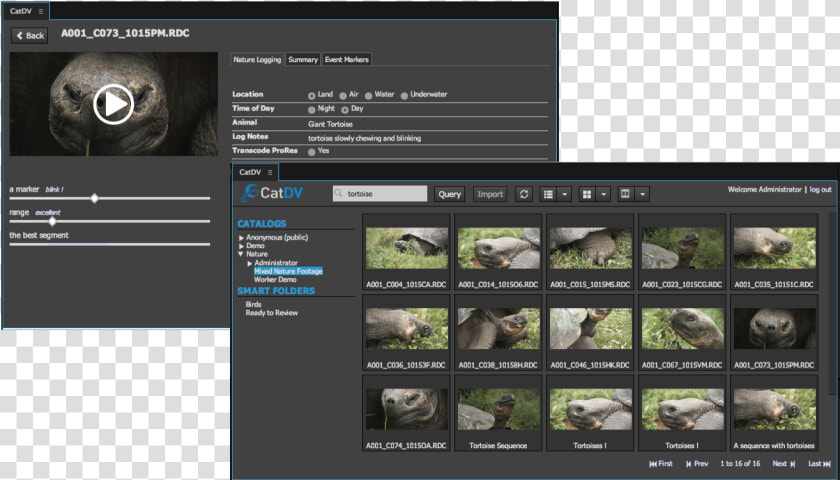Open thumbnail A001_C074_1015OA.RDC
840x480 pixels.
click(407, 413)
